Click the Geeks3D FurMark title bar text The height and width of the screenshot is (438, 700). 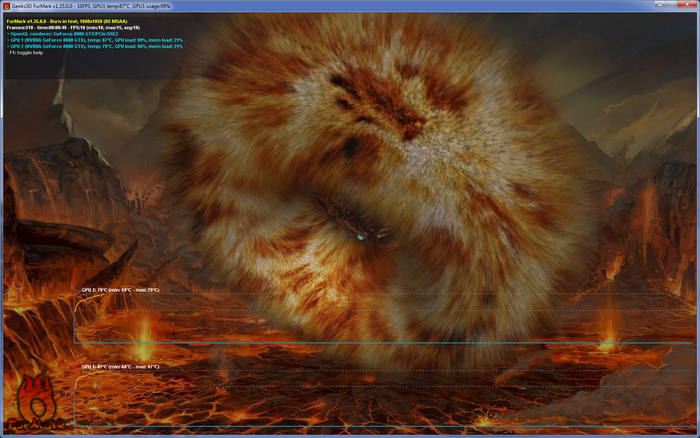[90, 5]
